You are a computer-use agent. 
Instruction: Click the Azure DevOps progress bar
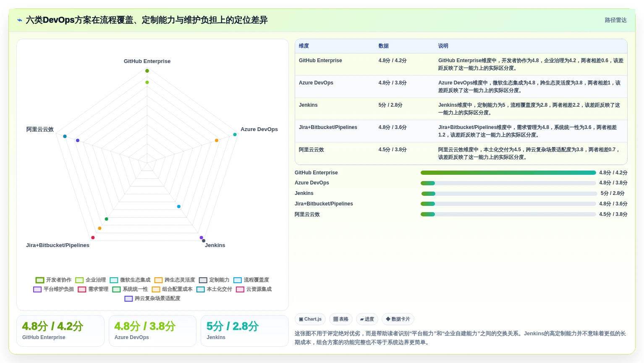(x=508, y=183)
